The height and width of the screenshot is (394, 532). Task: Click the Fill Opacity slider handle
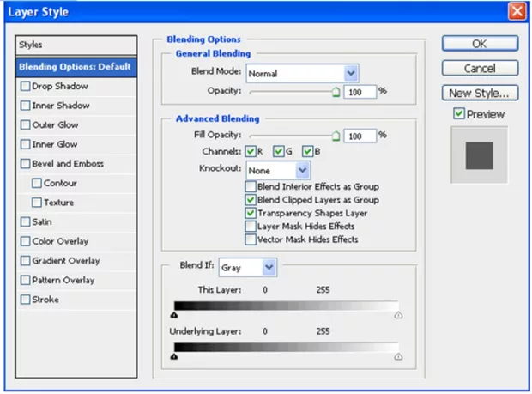click(336, 136)
